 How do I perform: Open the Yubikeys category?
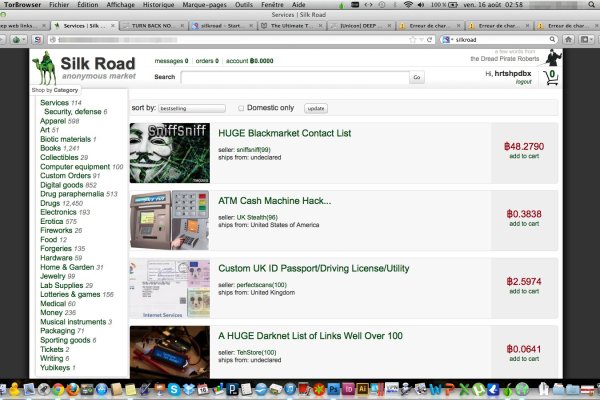(x=57, y=367)
